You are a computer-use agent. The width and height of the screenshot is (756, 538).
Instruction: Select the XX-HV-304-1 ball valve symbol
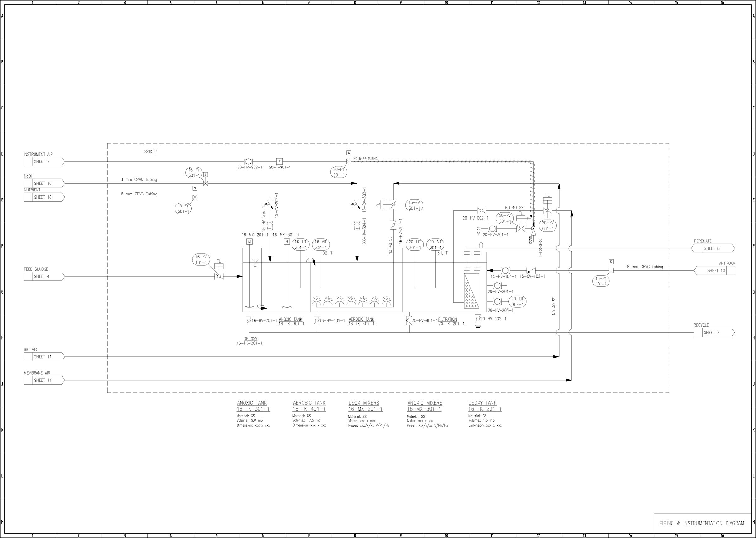click(x=357, y=226)
